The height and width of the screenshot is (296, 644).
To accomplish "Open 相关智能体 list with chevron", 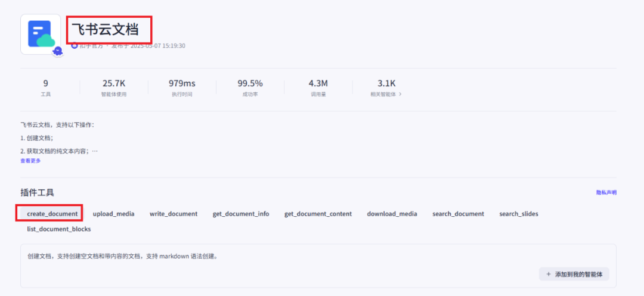I will [x=386, y=94].
